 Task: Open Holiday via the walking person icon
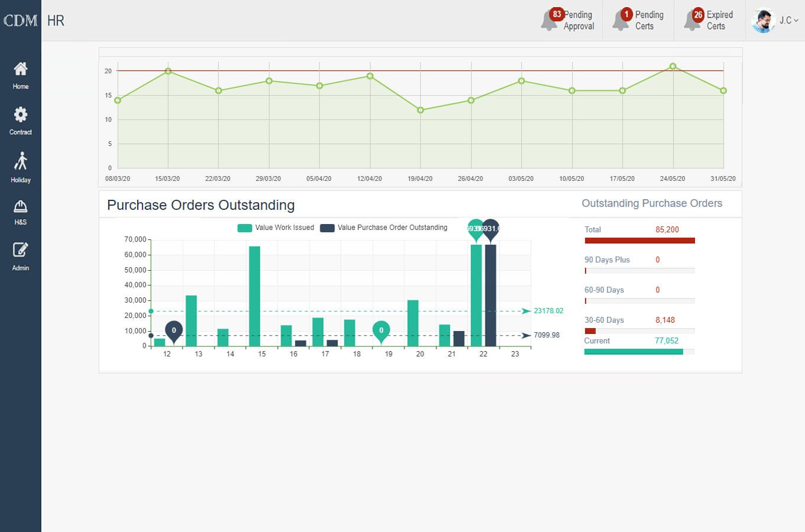[x=21, y=161]
